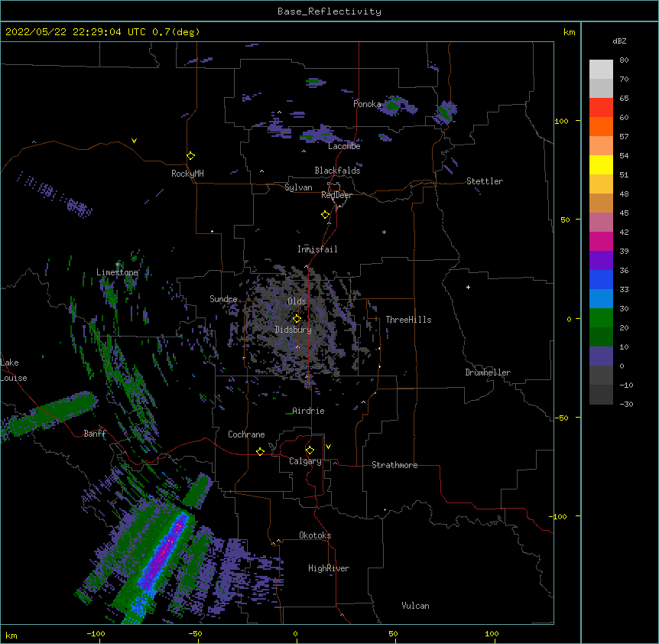The width and height of the screenshot is (659, 644).
Task: Select the red swatch in dBZ legend
Action: point(601,107)
